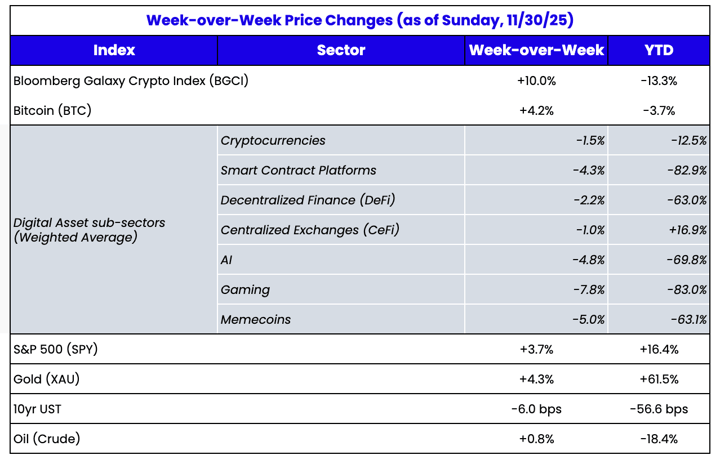Click the Oil (Crude) row label
This screenshot has width=720, height=464.
(48, 438)
